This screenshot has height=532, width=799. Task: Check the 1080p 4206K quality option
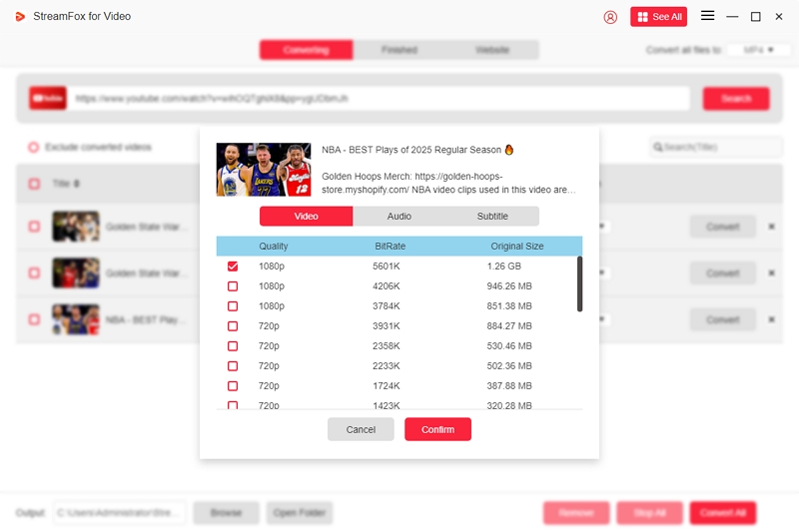[x=233, y=286]
